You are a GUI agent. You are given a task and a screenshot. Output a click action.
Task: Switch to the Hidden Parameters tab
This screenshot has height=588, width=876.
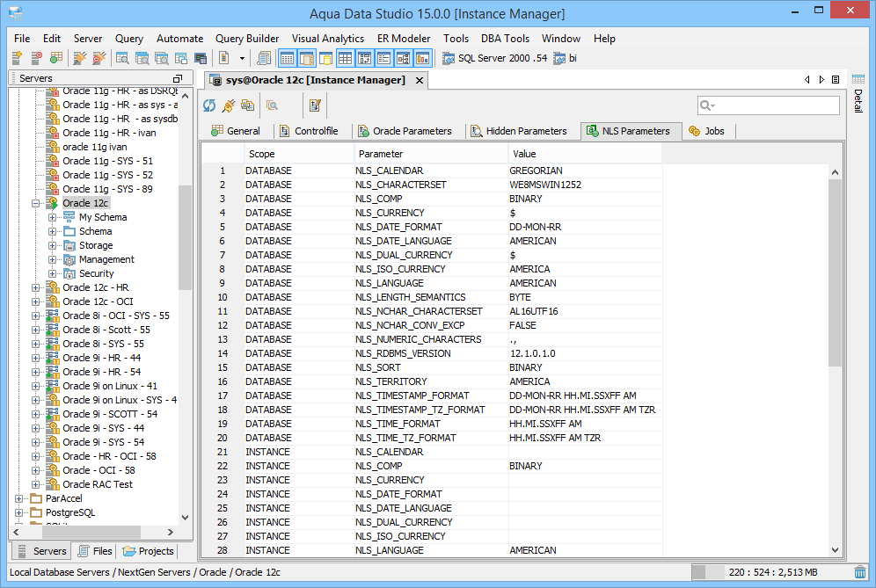[519, 131]
